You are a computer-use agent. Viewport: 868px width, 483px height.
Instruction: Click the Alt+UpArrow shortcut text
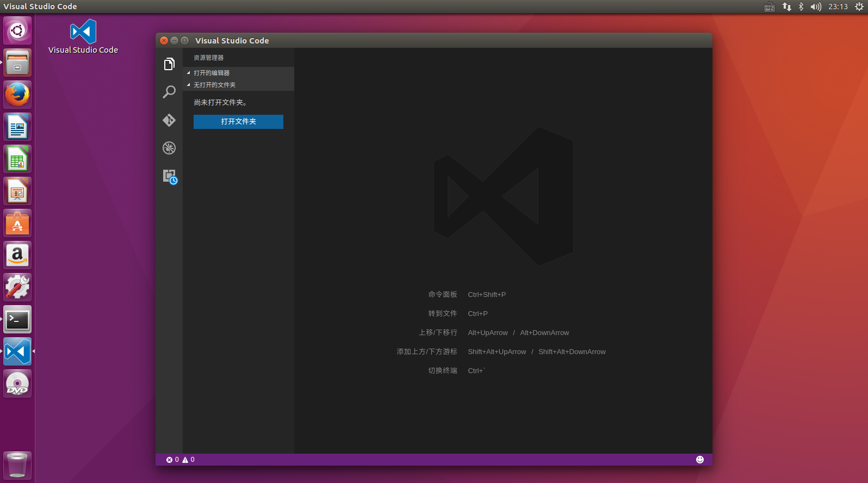coord(488,332)
